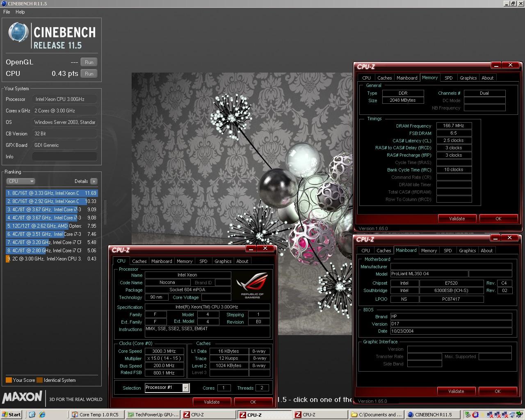Click the panel splitter grip beside the ranking list
This screenshot has width=525, height=420.
click(x=105, y=212)
